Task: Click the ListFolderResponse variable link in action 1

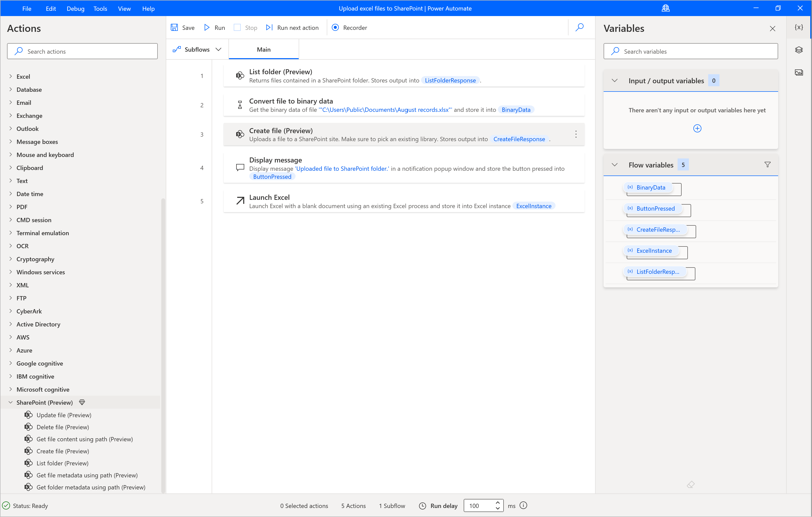Action: 450,80
